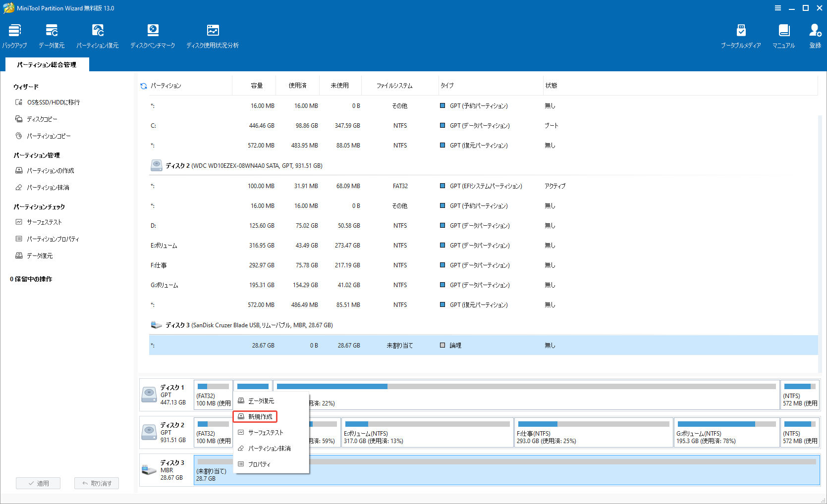Viewport: 827px width, 504px height.
Task: Choose 新規作成 in the context menu
Action: point(259,416)
